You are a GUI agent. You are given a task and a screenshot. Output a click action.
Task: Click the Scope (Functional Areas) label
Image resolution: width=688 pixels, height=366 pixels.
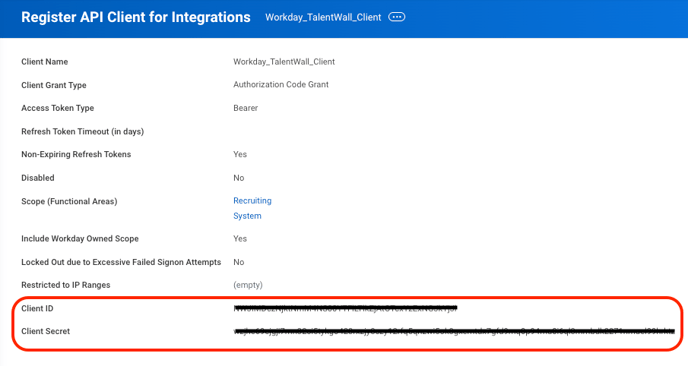(69, 201)
